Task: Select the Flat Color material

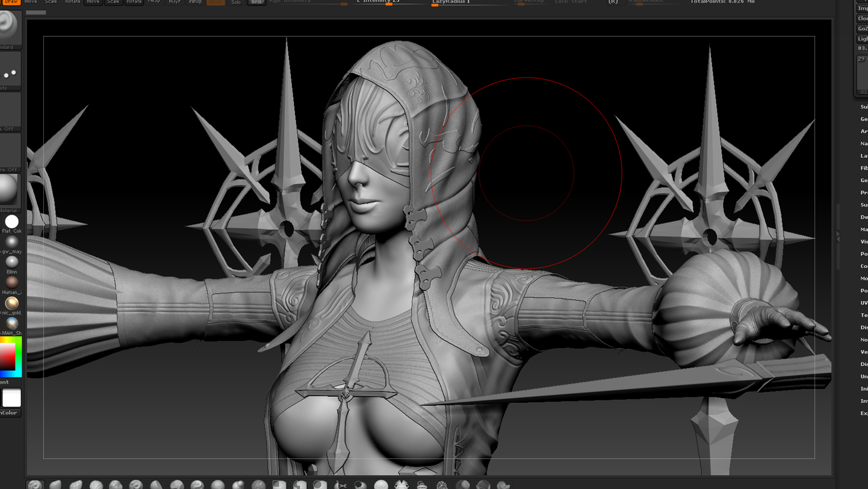Action: 11,222
